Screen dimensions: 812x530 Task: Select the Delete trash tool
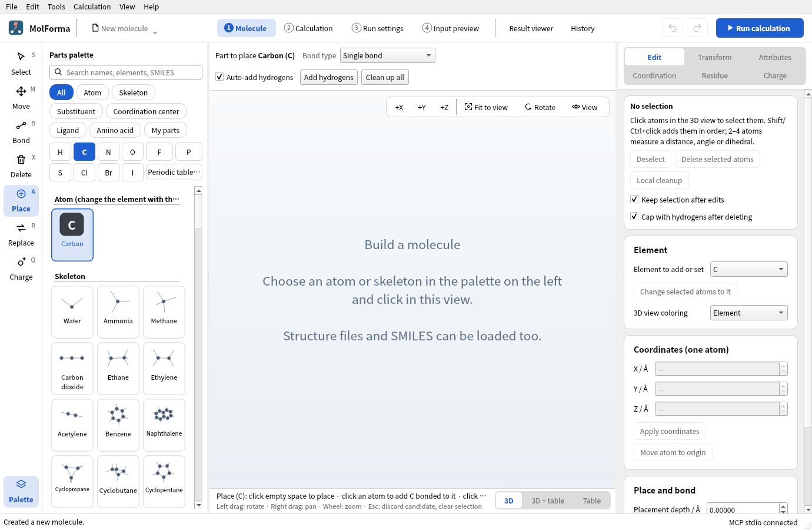tap(21, 166)
